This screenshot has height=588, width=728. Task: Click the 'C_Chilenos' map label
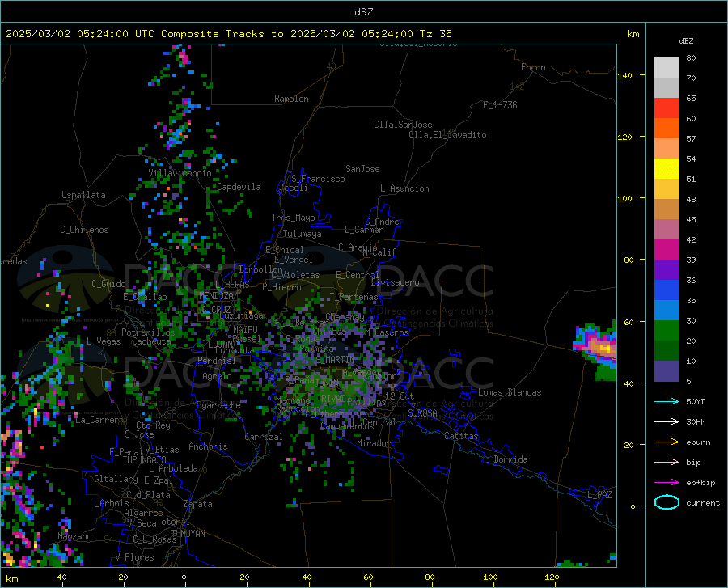click(84, 230)
